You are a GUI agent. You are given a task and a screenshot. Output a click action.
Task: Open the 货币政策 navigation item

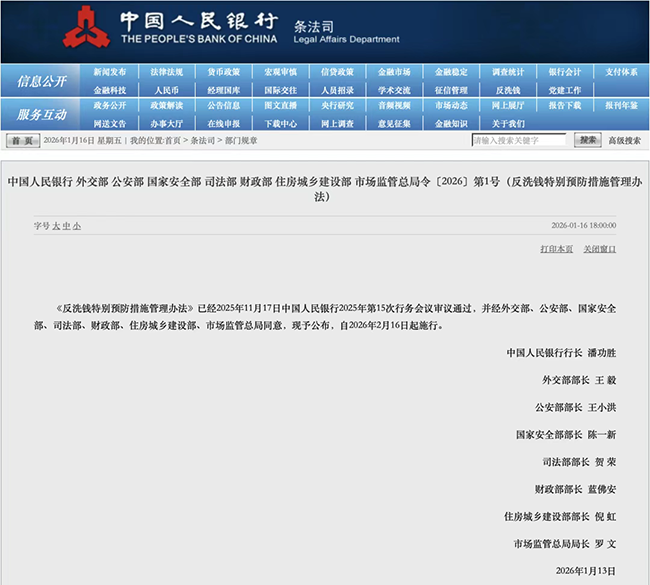point(223,72)
